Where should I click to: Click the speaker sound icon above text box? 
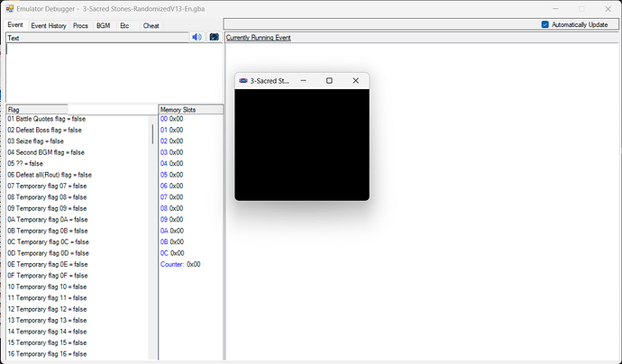point(197,37)
